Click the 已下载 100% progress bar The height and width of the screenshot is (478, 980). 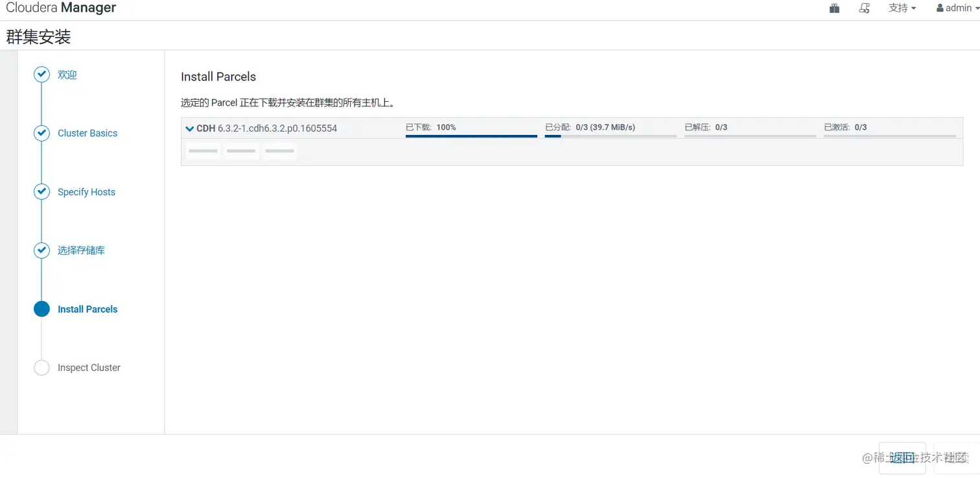click(x=471, y=136)
